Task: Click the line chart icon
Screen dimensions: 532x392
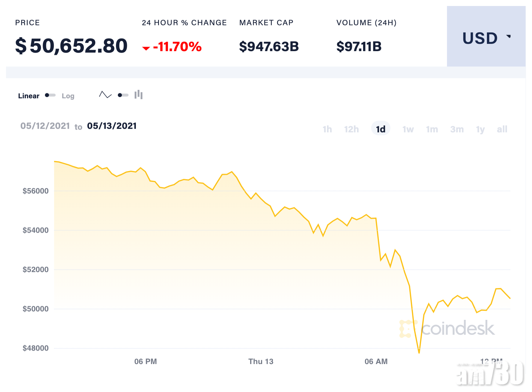Action: tap(105, 95)
